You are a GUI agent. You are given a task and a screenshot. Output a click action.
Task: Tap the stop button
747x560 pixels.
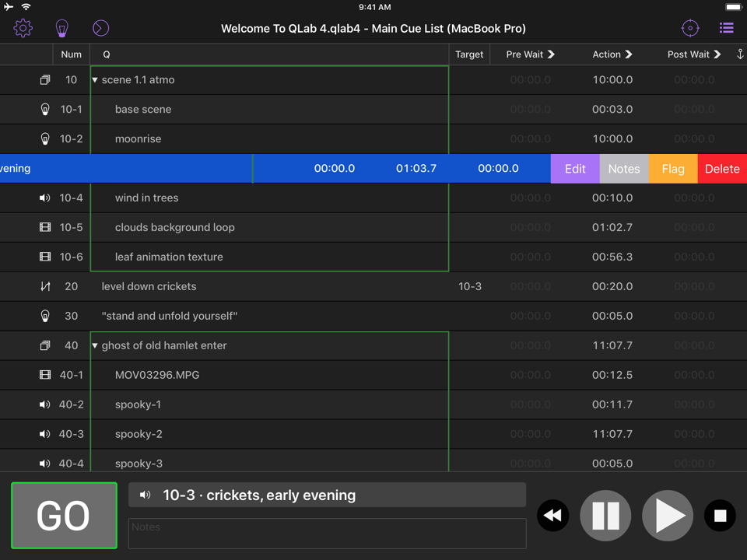tap(721, 515)
